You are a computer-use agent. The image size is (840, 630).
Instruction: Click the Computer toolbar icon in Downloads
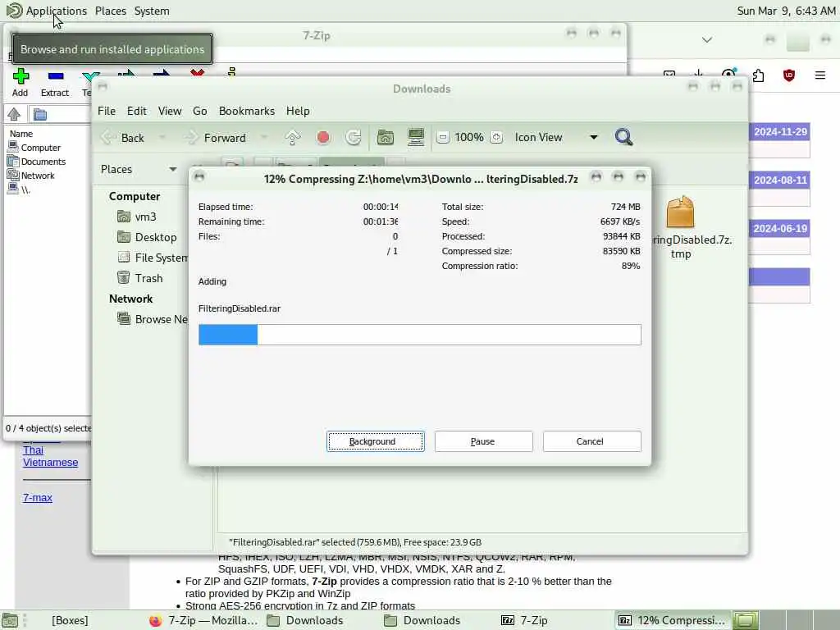416,138
